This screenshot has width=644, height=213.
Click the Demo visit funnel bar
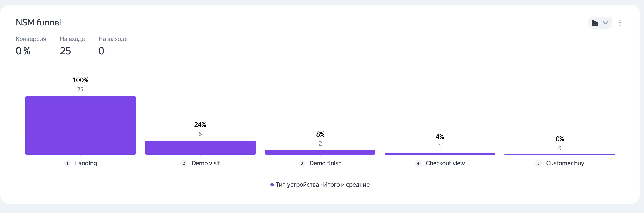(200, 147)
